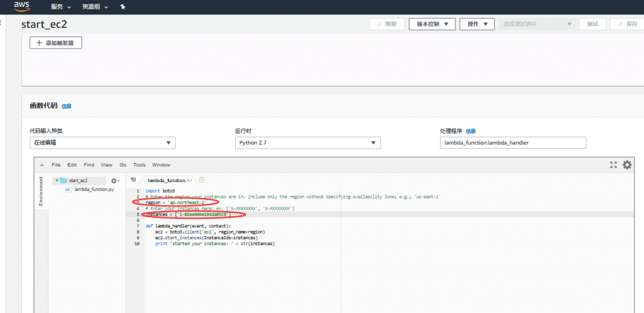
Task: Click the pin shortcut icon in navbar
Action: point(123,6)
